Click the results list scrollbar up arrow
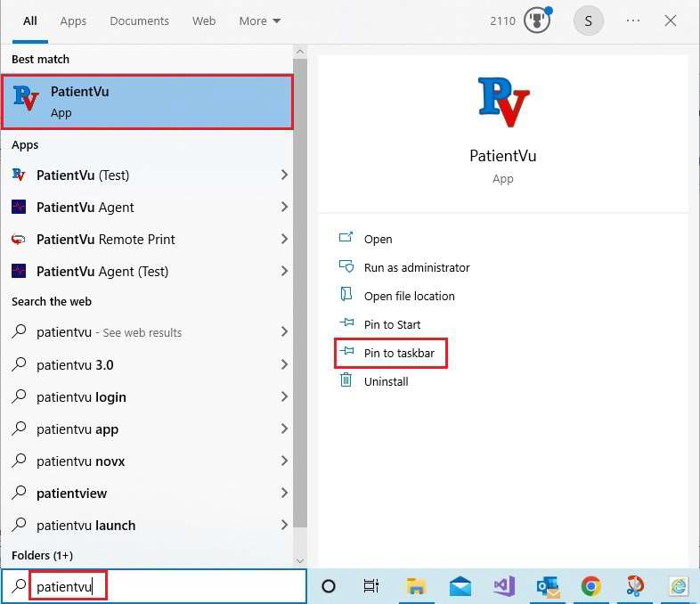Image resolution: width=700 pixels, height=604 pixels. tap(300, 52)
